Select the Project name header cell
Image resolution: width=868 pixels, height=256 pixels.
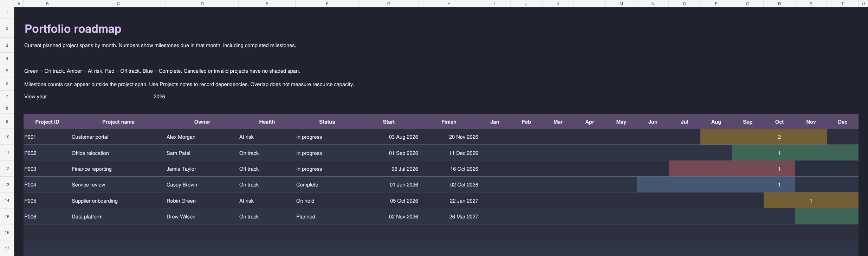pyautogui.click(x=118, y=122)
